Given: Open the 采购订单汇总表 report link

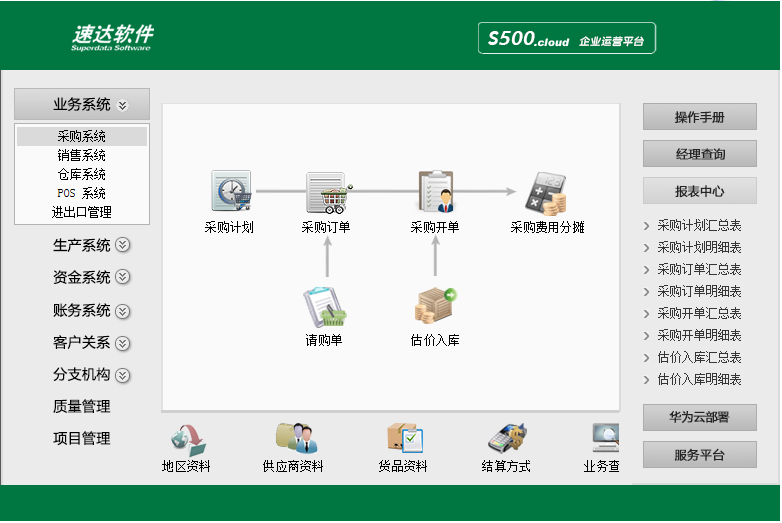Looking at the screenshot, I should 699,269.
